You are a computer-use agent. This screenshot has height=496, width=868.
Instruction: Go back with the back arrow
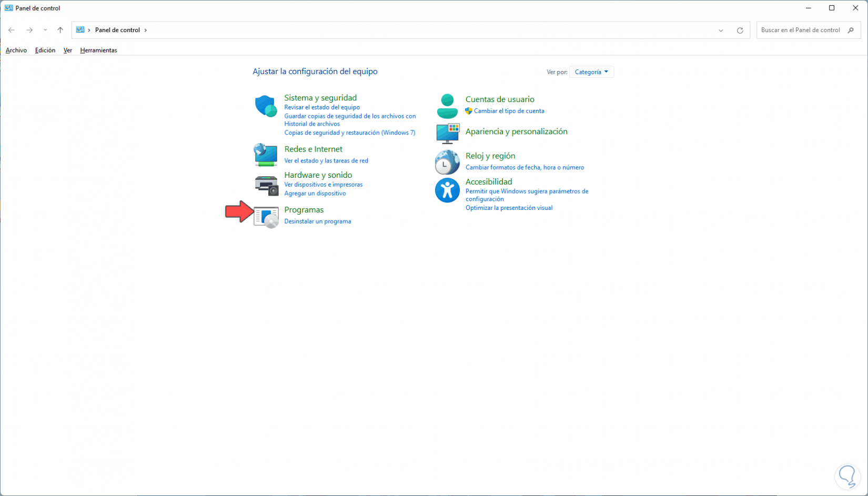12,30
